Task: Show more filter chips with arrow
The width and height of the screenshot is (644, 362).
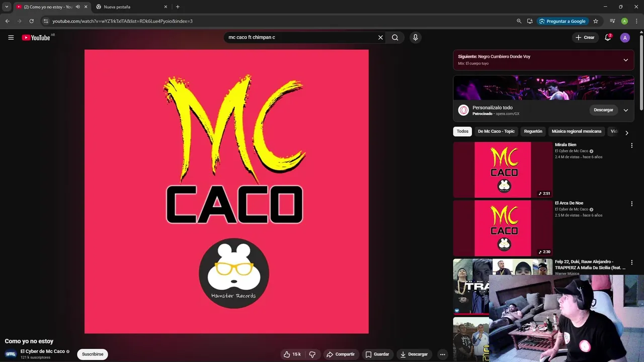Action: (626, 133)
